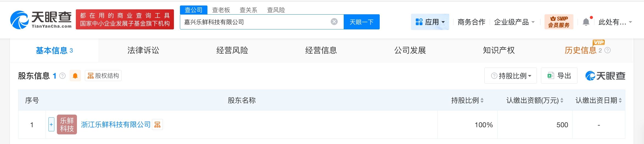Image resolution: width=644 pixels, height=144 pixels.
Task: Expand the 企业级产品 menu
Action: [514, 22]
